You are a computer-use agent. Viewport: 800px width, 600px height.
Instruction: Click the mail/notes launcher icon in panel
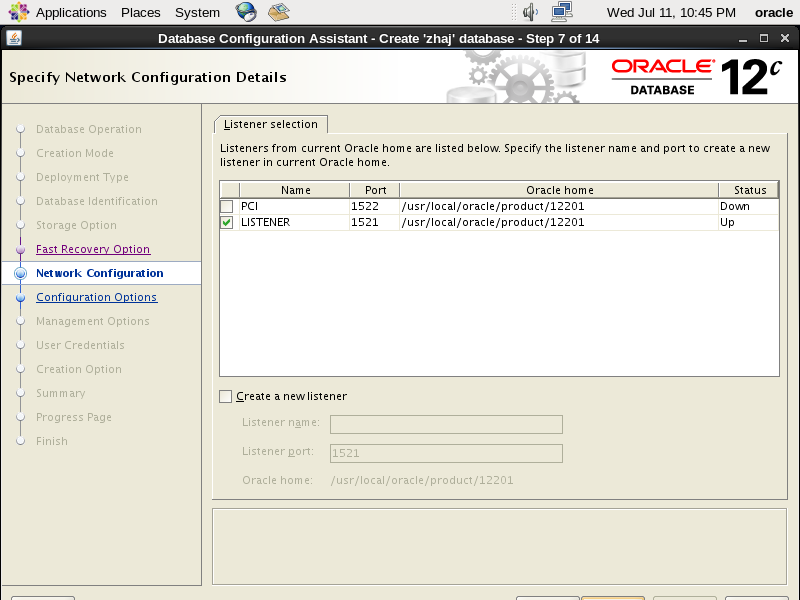pyautogui.click(x=279, y=12)
